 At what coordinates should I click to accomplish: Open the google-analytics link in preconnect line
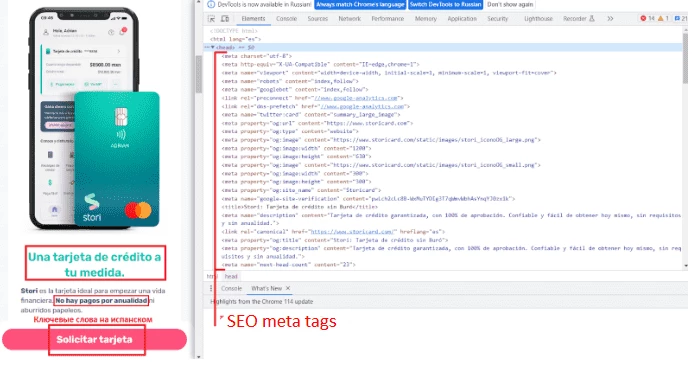click(356, 98)
